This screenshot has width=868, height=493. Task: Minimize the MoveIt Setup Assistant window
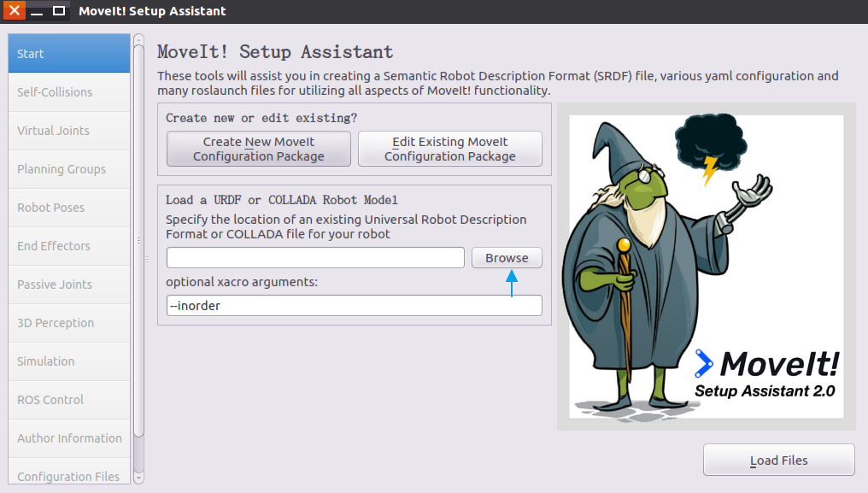[x=37, y=10]
